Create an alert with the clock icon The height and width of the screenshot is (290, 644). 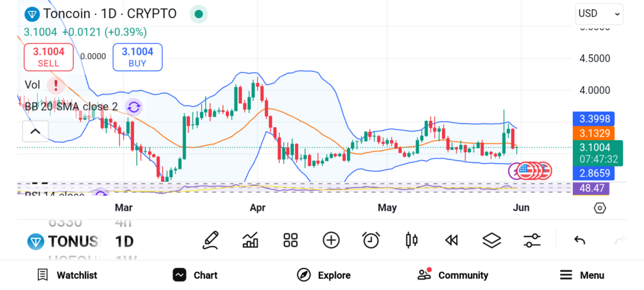[371, 240]
